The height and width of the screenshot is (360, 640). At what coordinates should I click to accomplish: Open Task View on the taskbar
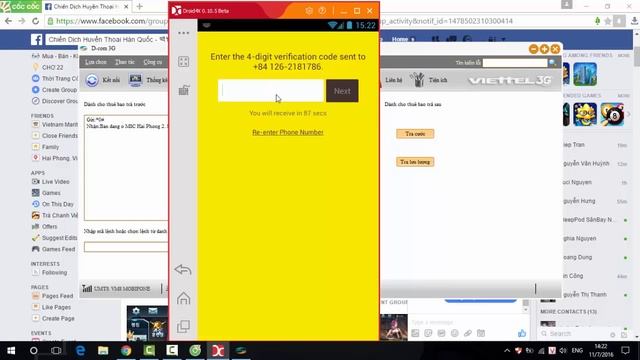pos(56,351)
